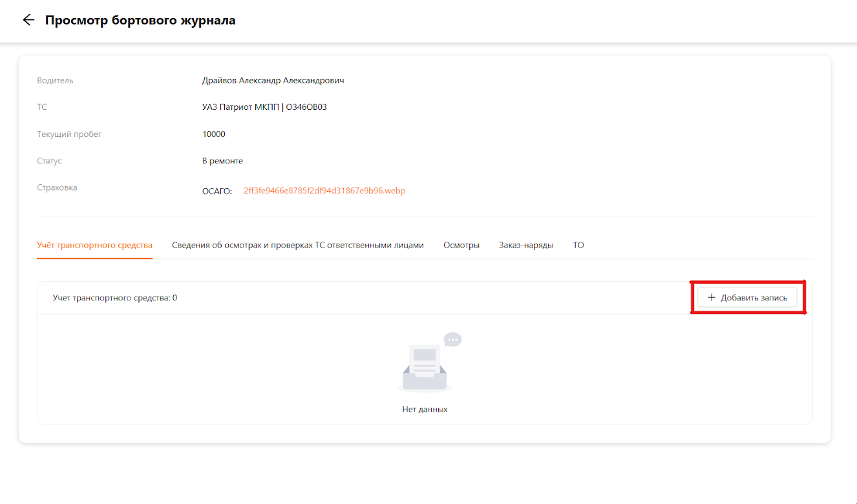Click the back arrow icon
This screenshot has height=504, width=857.
[28, 20]
